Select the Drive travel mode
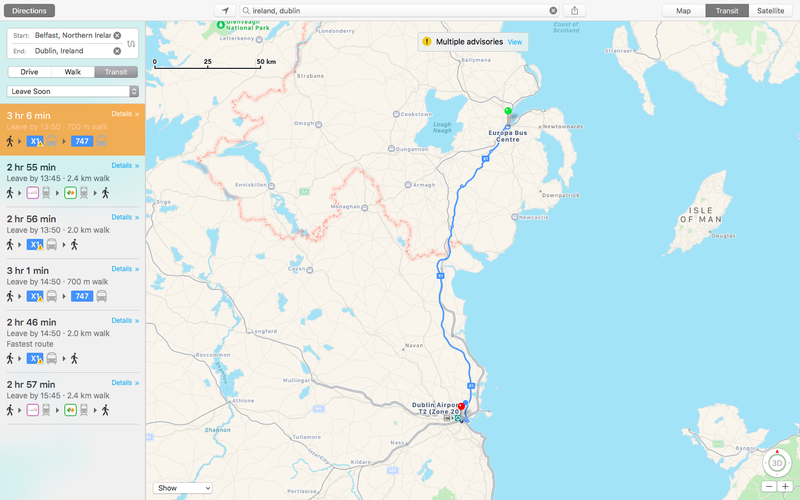800x500 pixels. click(30, 72)
